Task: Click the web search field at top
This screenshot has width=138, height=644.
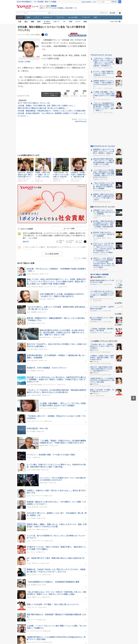Action: pos(104,2)
